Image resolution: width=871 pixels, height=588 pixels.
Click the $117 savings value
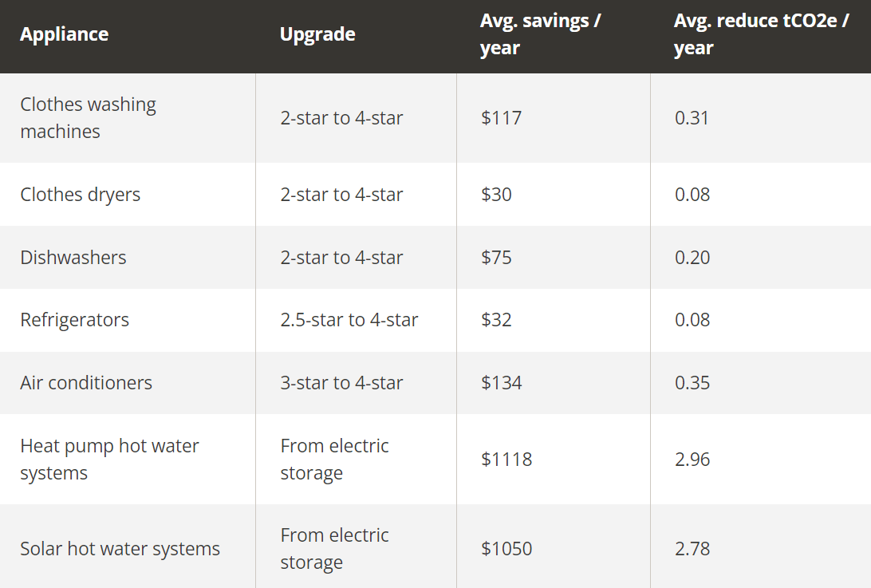pyautogui.click(x=501, y=117)
